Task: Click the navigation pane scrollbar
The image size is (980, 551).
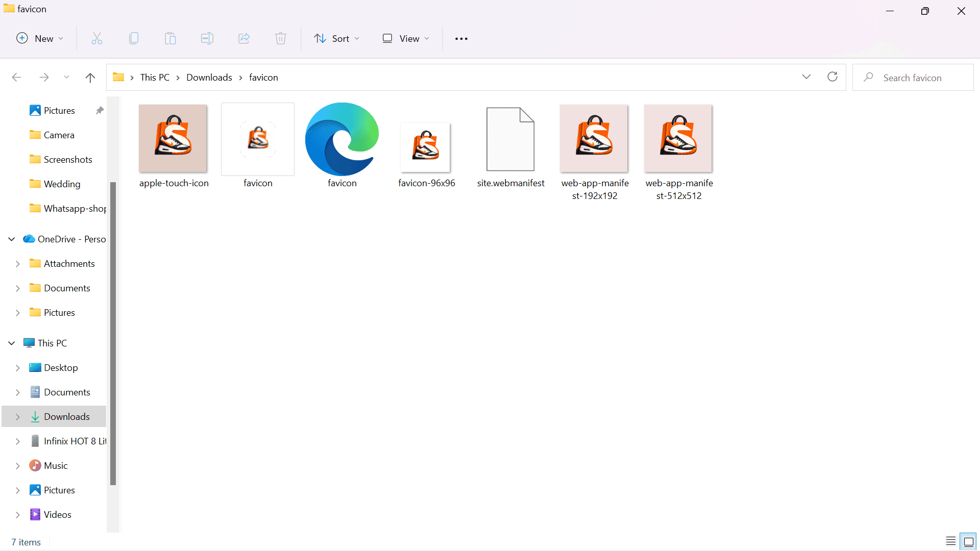Action: point(113,334)
